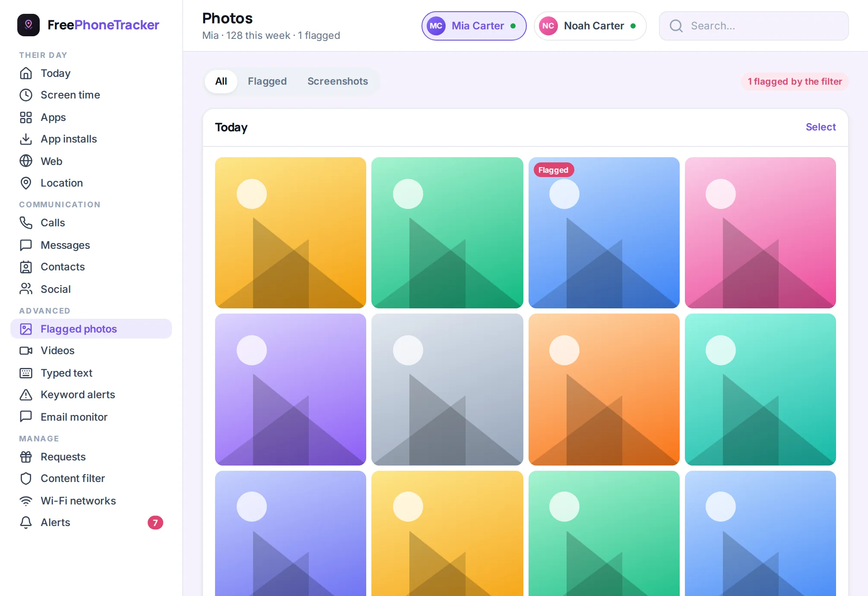Switch to Noah Carter's profile
Image resolution: width=868 pixels, height=596 pixels.
tap(590, 26)
